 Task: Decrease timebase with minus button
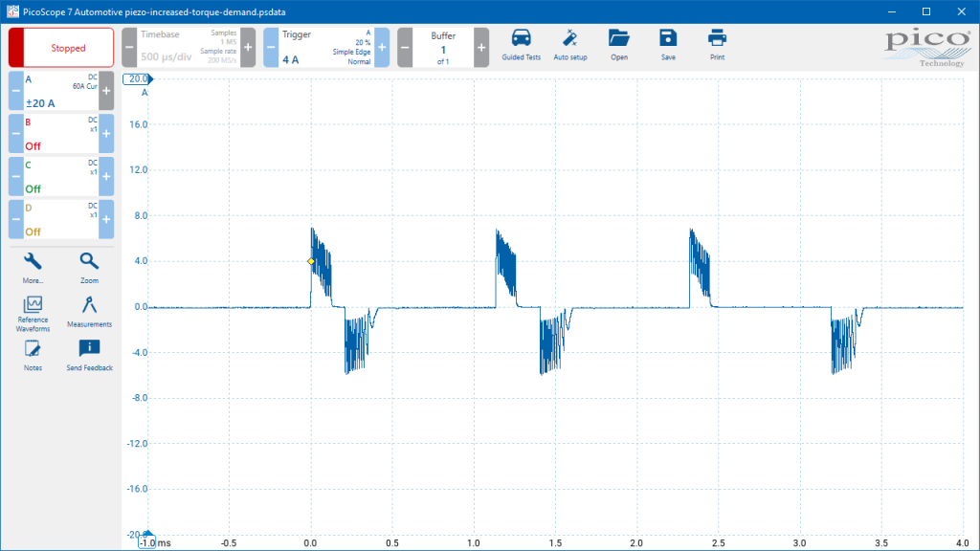[x=129, y=48]
